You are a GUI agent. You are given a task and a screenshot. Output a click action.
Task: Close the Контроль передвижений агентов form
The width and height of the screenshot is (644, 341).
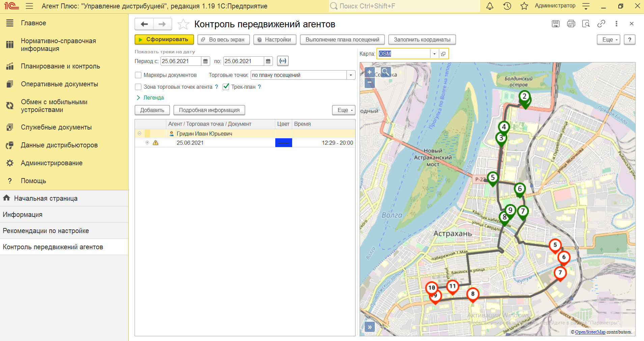[632, 24]
